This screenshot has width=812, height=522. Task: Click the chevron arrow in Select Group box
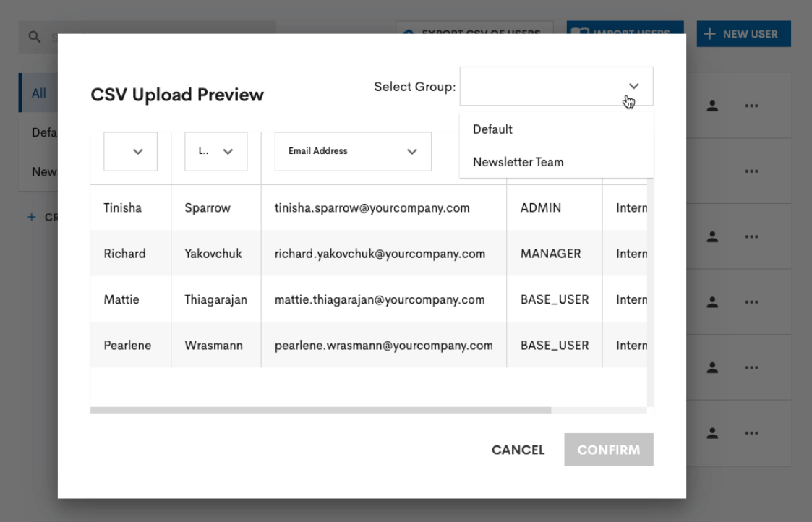coord(634,86)
